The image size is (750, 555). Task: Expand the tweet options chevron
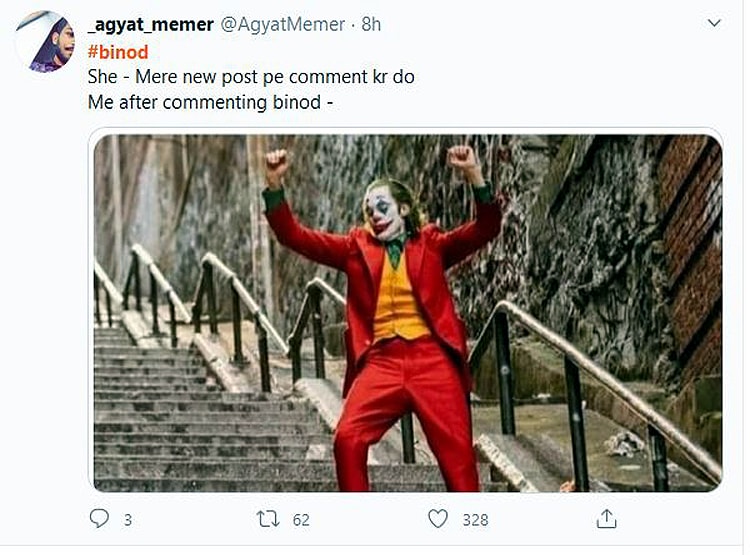click(x=715, y=23)
